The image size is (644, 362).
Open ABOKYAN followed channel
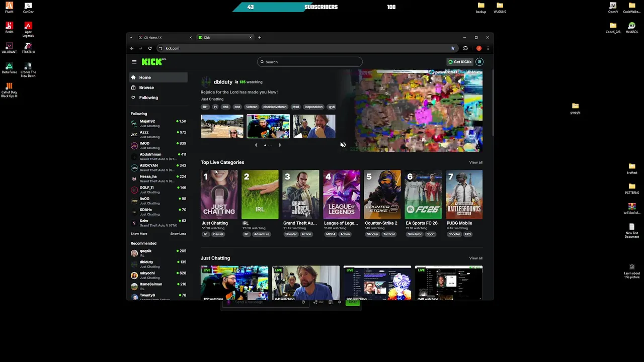(158, 167)
